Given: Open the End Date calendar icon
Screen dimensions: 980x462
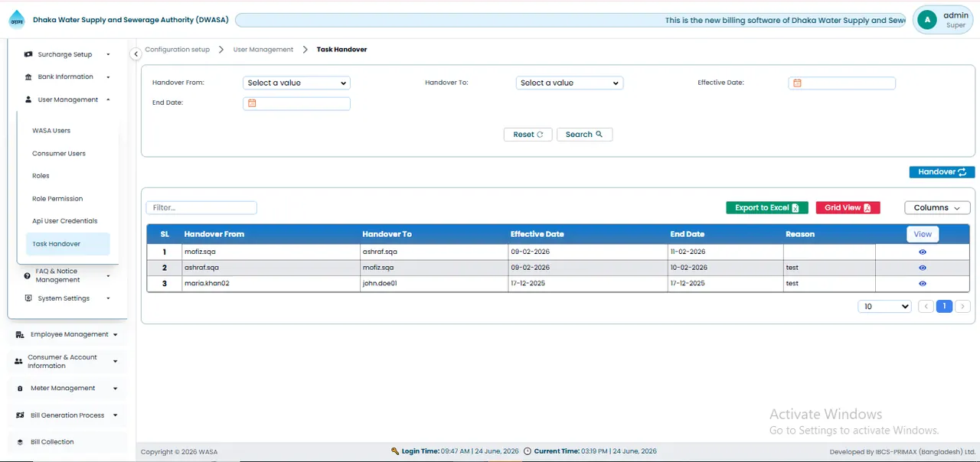Looking at the screenshot, I should pyautogui.click(x=252, y=103).
